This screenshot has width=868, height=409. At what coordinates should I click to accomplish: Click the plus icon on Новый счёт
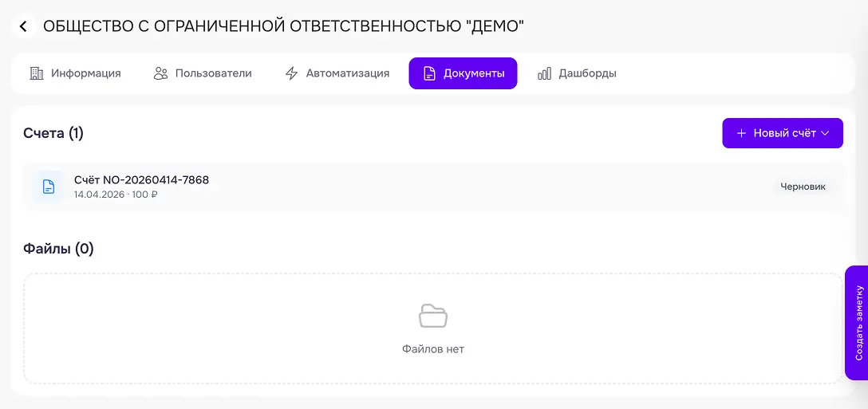[742, 133]
